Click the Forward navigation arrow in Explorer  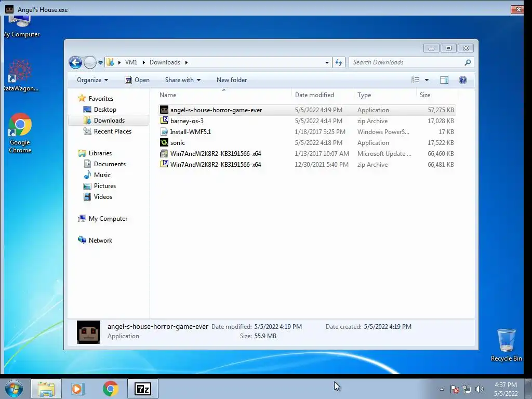coord(90,62)
